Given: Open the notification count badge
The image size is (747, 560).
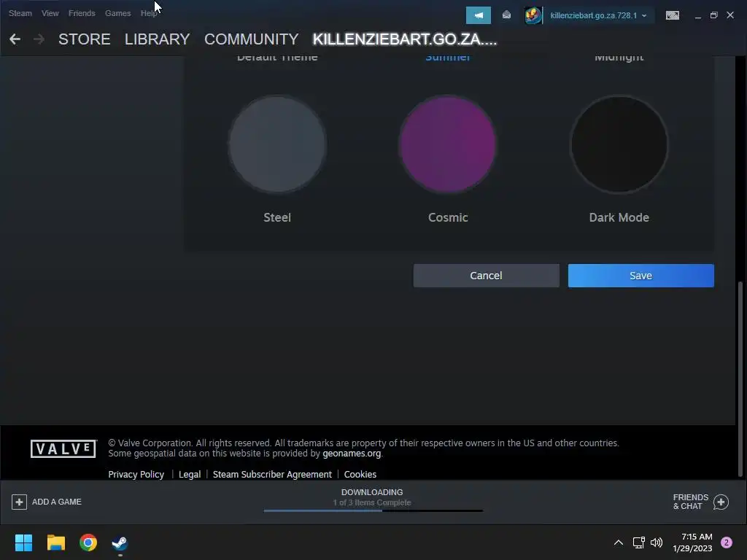Looking at the screenshot, I should tap(727, 542).
